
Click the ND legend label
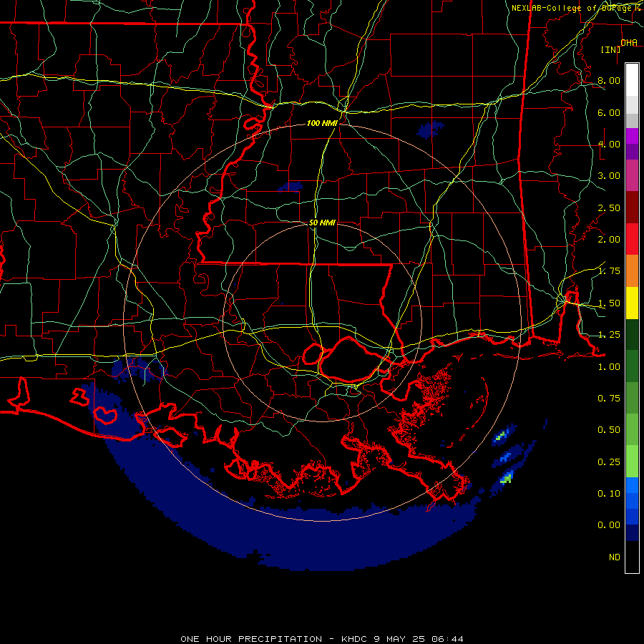coord(615,557)
